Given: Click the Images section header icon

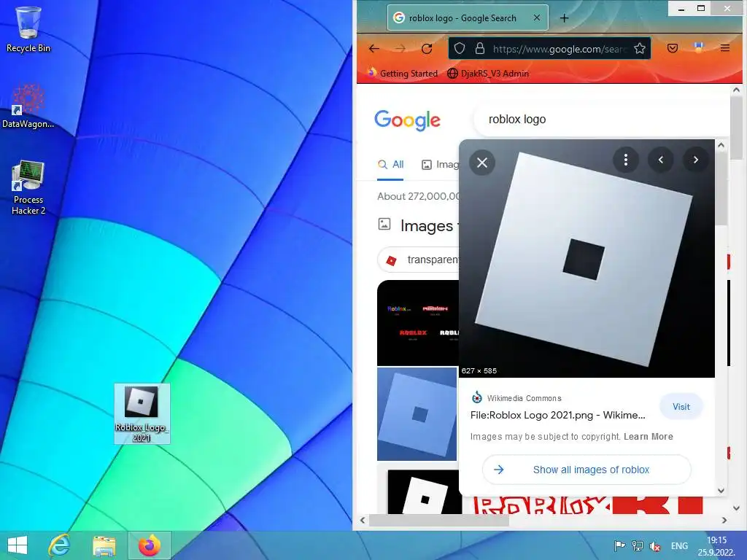Looking at the screenshot, I should click(384, 225).
